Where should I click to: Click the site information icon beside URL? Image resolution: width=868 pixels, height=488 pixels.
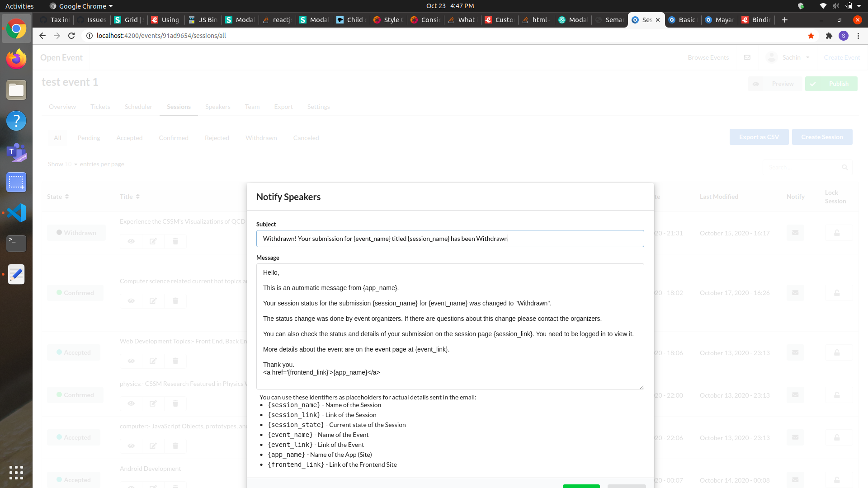(90, 36)
